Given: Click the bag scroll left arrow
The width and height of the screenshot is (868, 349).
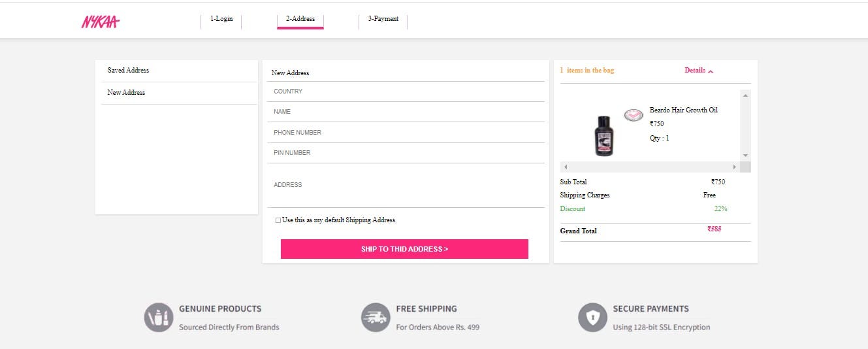Looking at the screenshot, I should pos(566,167).
